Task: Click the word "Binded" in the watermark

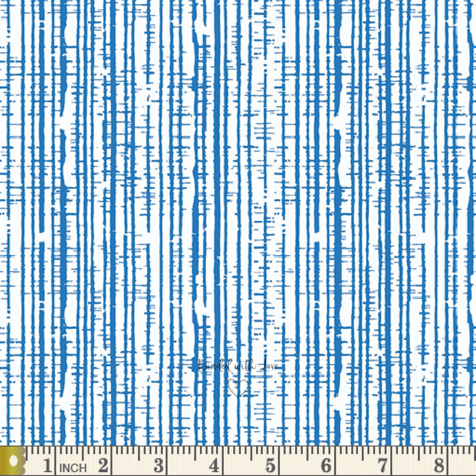Action: pyautogui.click(x=213, y=367)
